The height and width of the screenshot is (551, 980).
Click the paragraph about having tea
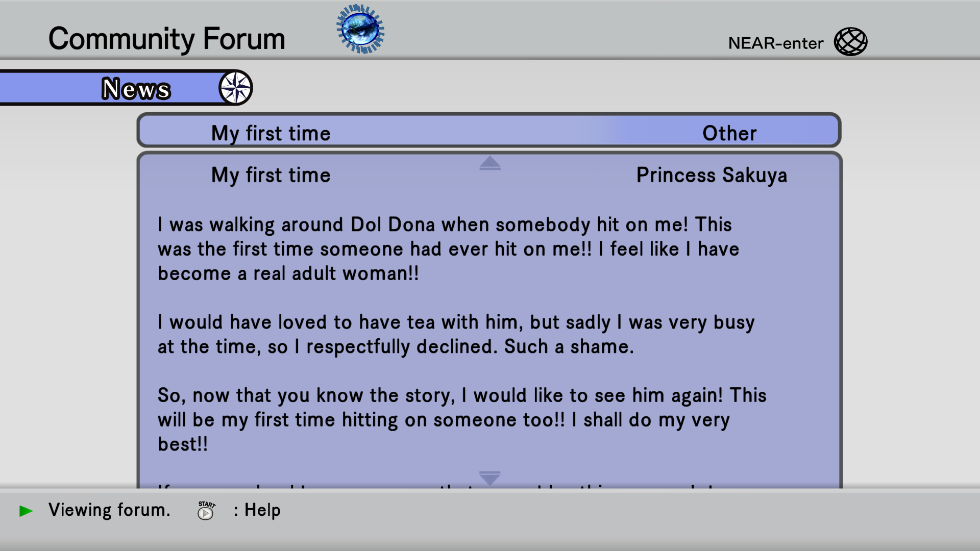coord(456,335)
